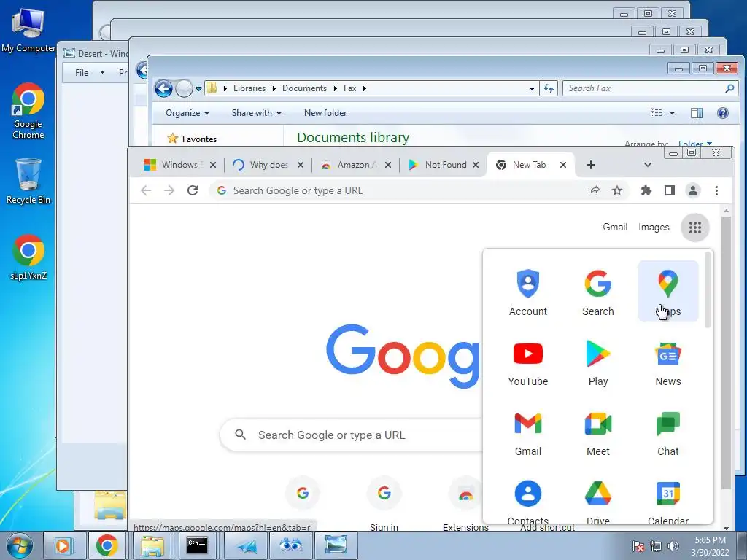
Task: Switch to the Amazon tab
Action: tap(355, 165)
